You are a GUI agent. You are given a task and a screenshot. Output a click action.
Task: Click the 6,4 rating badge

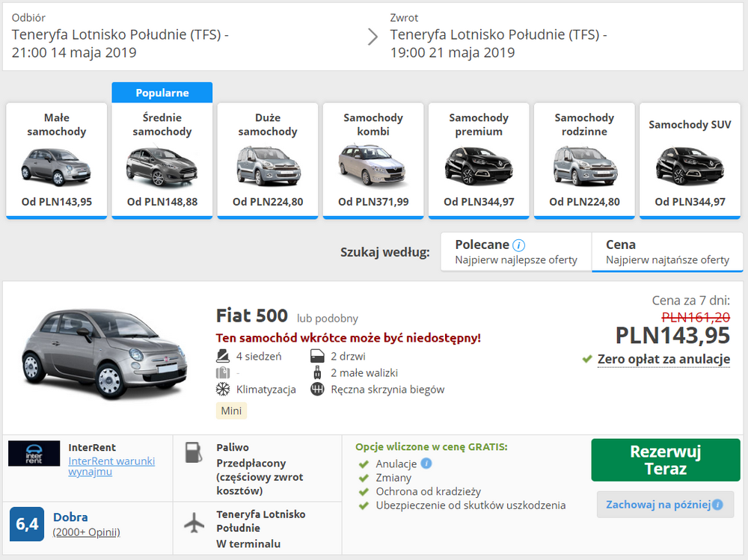(27, 524)
